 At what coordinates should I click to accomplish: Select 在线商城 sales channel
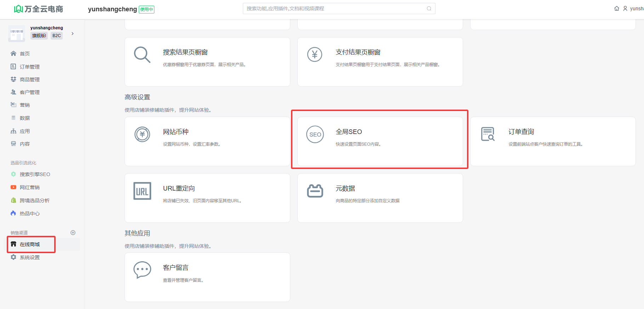[x=30, y=244]
